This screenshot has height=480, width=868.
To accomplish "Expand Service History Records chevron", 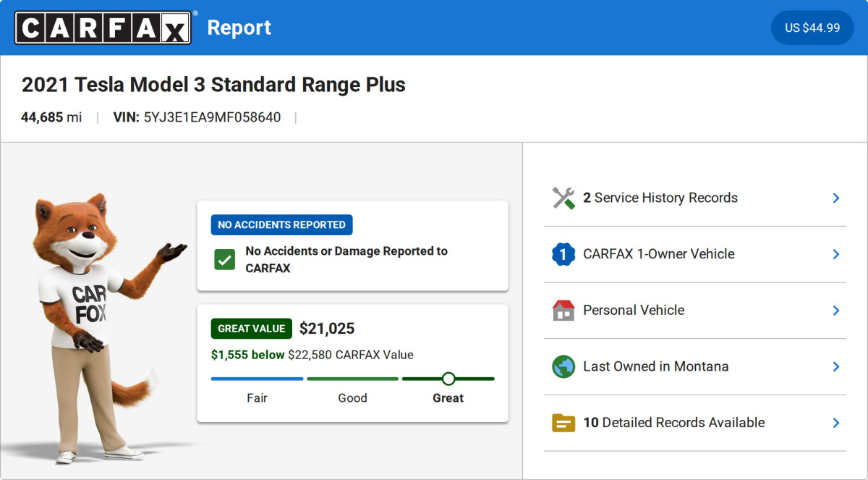I will pyautogui.click(x=835, y=198).
